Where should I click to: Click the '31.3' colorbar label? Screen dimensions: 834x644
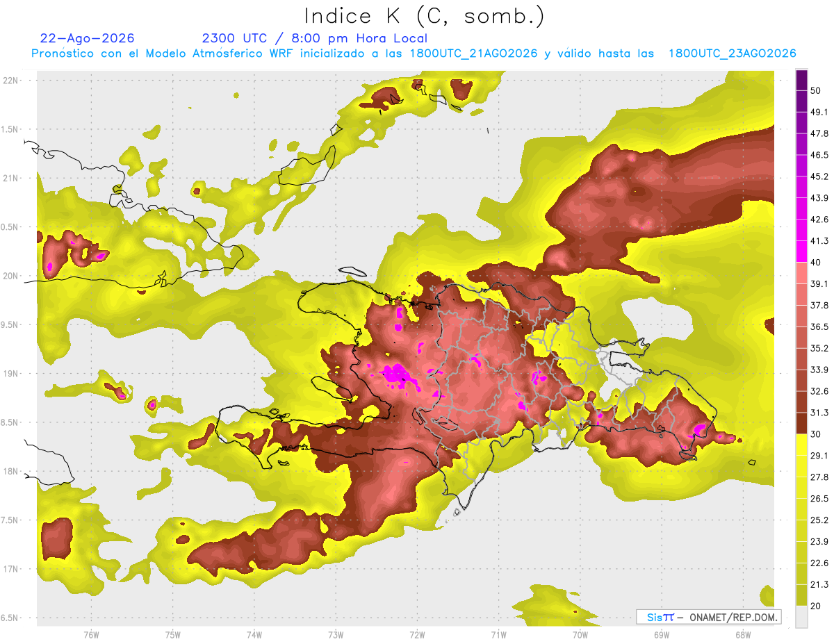pos(819,413)
